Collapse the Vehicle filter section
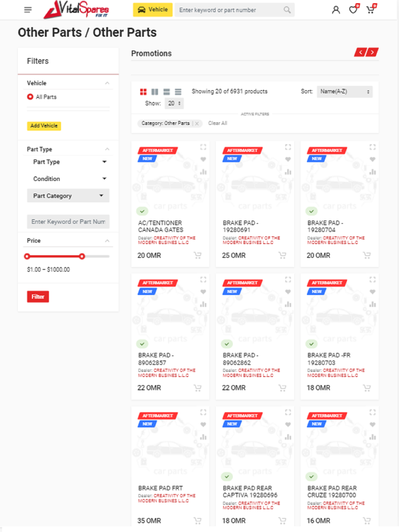The width and height of the screenshot is (399, 532). pyautogui.click(x=107, y=83)
